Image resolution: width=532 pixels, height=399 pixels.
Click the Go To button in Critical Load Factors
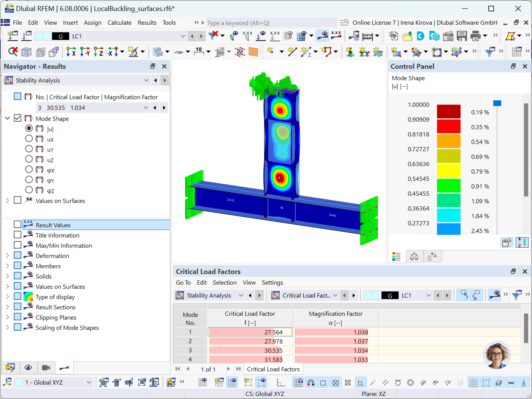183,283
